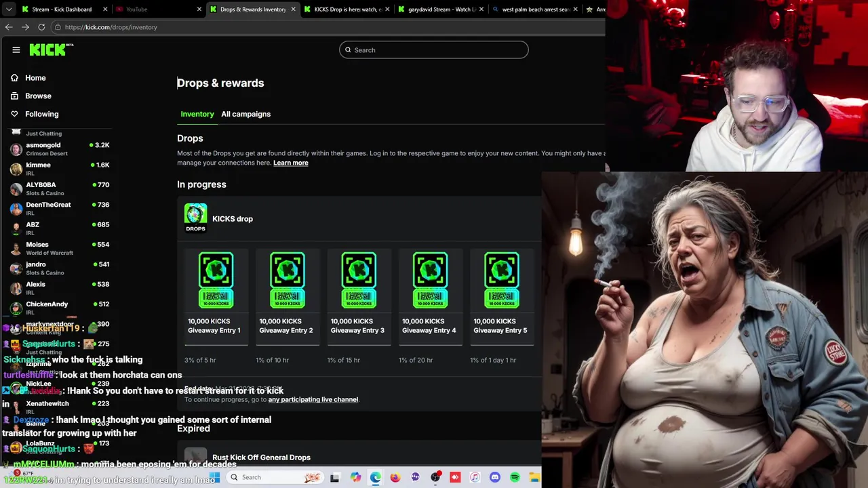This screenshot has height=488, width=868.
Task: Open Task View on the taskbar
Action: [x=335, y=478]
